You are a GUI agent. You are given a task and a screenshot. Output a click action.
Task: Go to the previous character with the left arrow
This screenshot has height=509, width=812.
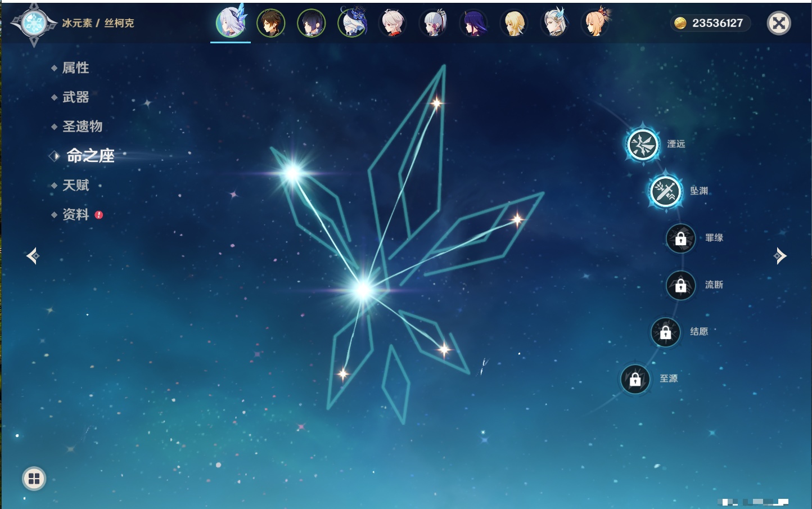pyautogui.click(x=33, y=256)
